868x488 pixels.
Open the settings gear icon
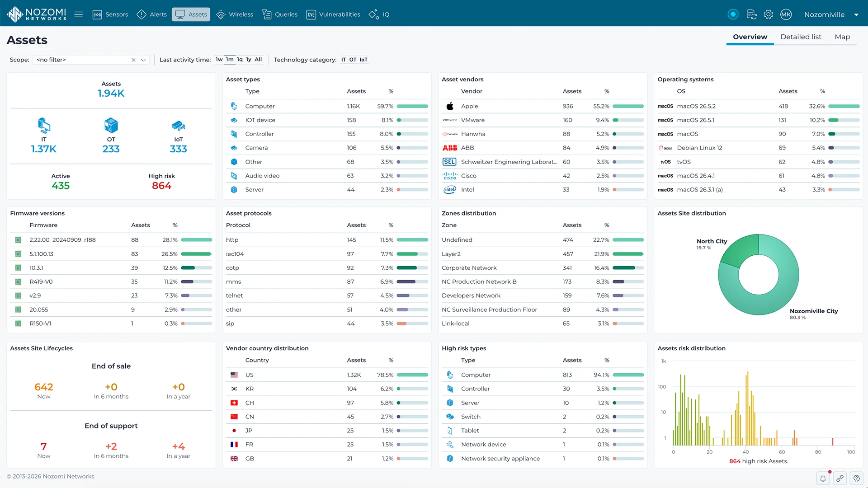[x=769, y=14]
